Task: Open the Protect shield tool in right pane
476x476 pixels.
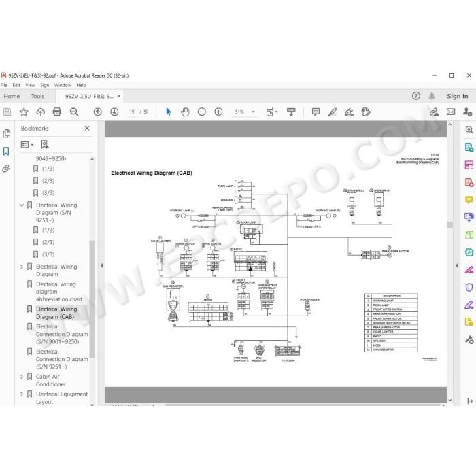Action: [x=469, y=287]
